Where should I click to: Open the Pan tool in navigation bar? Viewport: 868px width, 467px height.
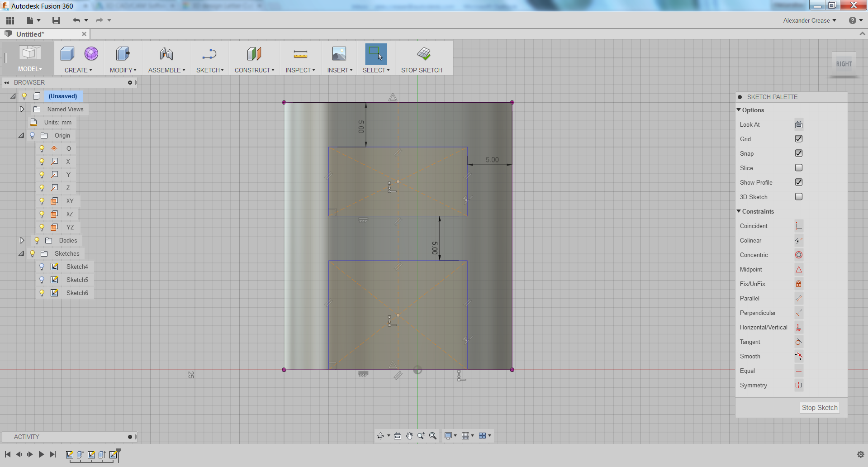[409, 436]
